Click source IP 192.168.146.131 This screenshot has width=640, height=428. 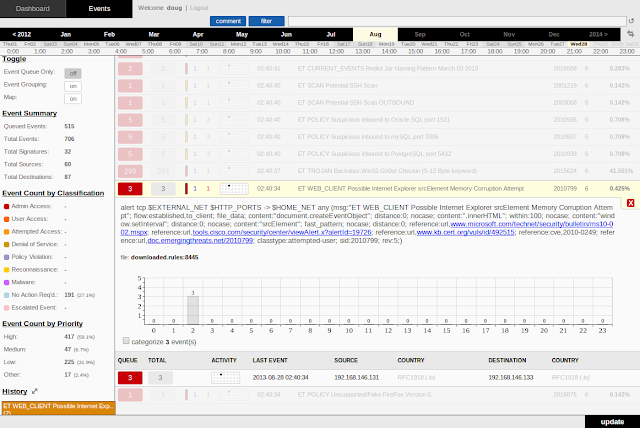(356, 377)
